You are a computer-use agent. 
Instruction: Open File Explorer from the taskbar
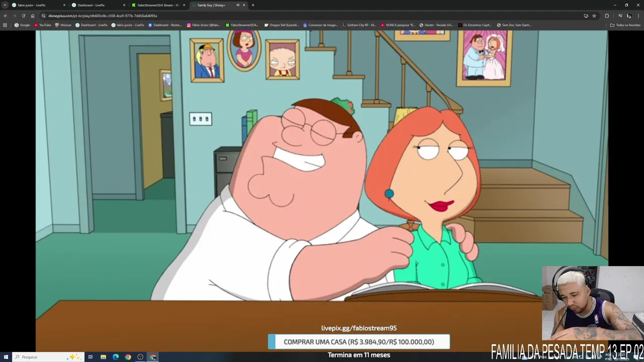point(103,357)
